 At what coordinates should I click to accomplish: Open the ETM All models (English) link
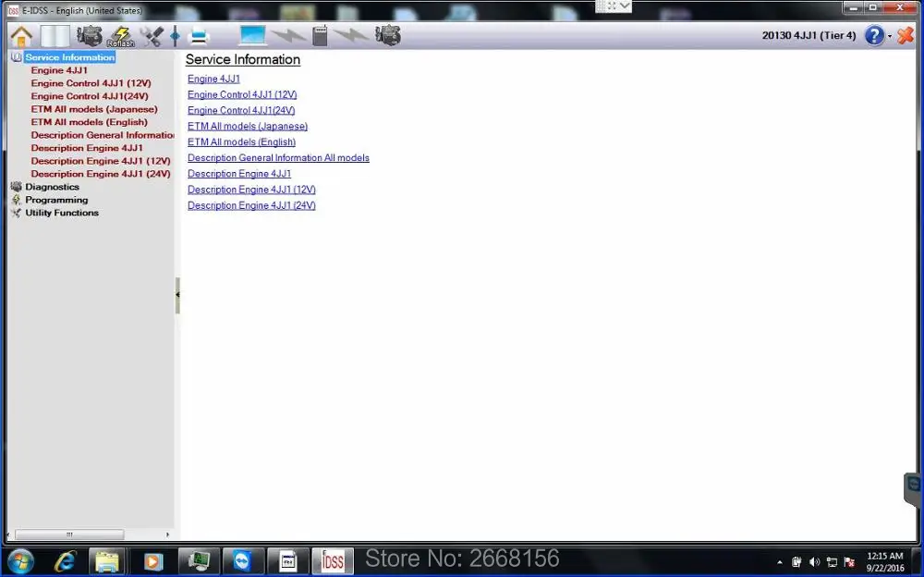(241, 142)
